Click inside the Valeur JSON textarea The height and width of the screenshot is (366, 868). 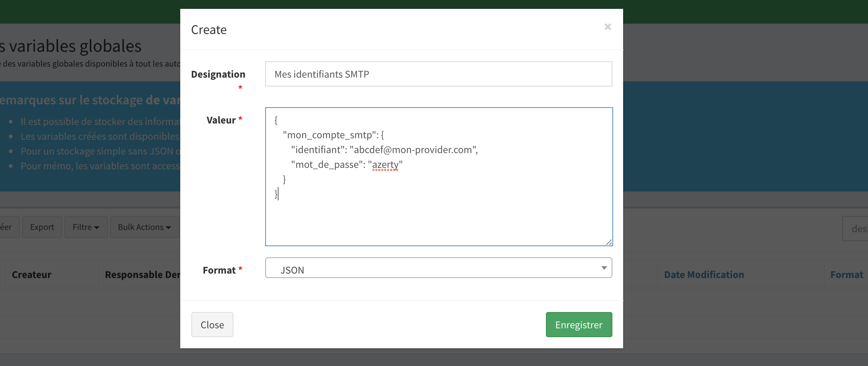[x=439, y=177]
